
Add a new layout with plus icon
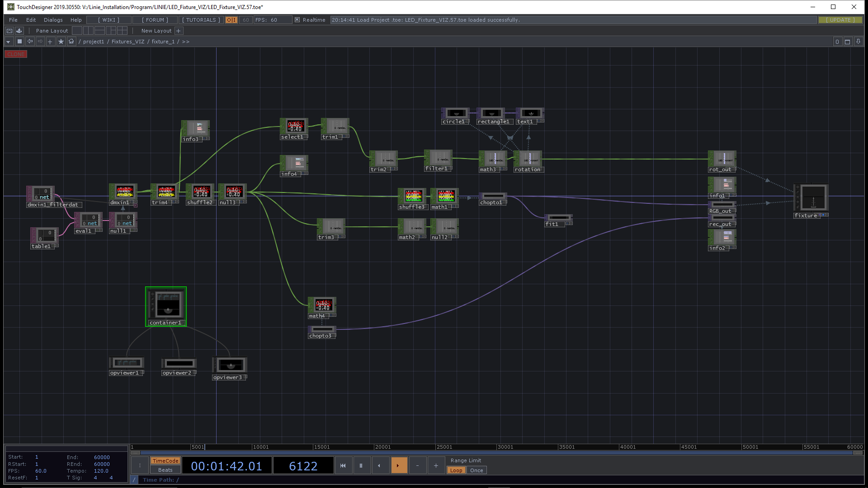179,31
